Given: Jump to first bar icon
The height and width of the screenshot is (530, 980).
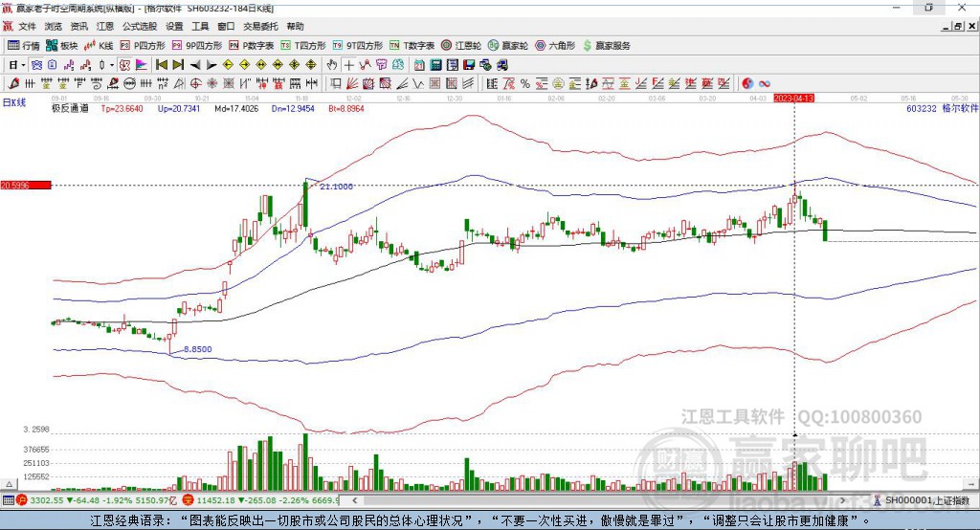Looking at the screenshot, I should 161,65.
